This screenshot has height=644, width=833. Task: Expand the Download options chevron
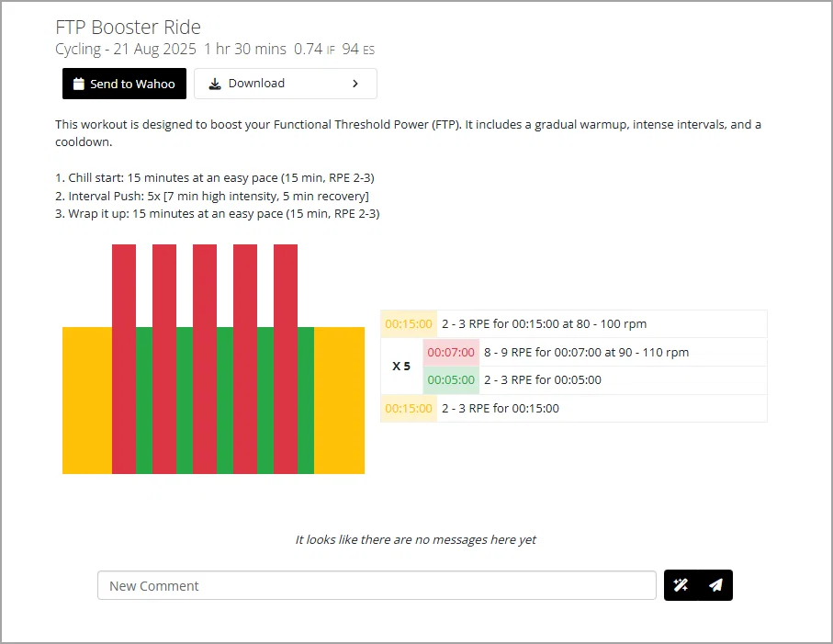click(355, 84)
